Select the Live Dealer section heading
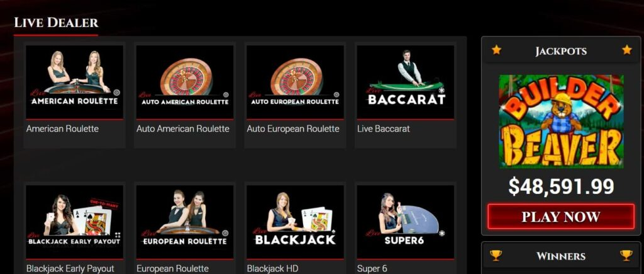Screen dimensions: 644x274 pyautogui.click(x=56, y=23)
